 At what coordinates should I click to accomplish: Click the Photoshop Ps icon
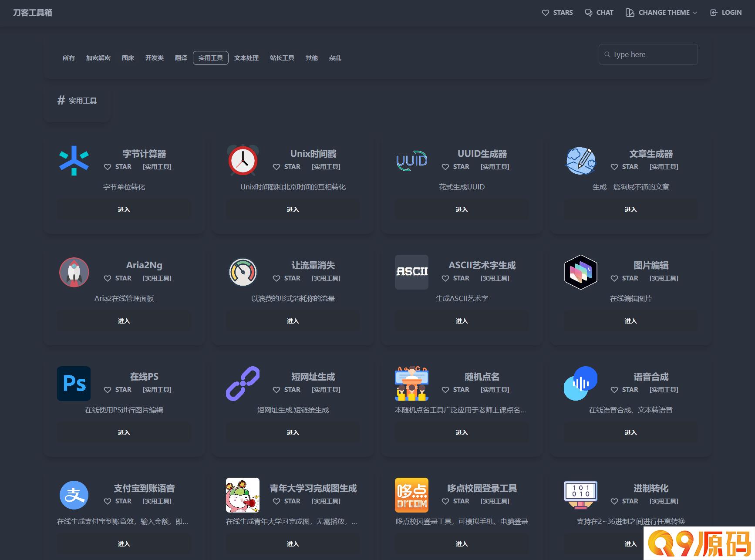pos(74,384)
